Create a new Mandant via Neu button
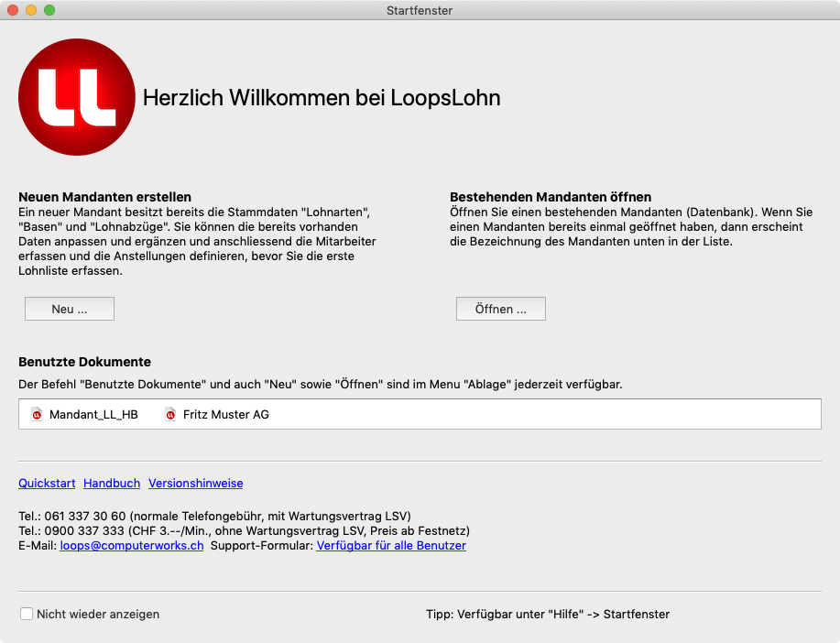Screen dimensions: 840x643 (69, 309)
